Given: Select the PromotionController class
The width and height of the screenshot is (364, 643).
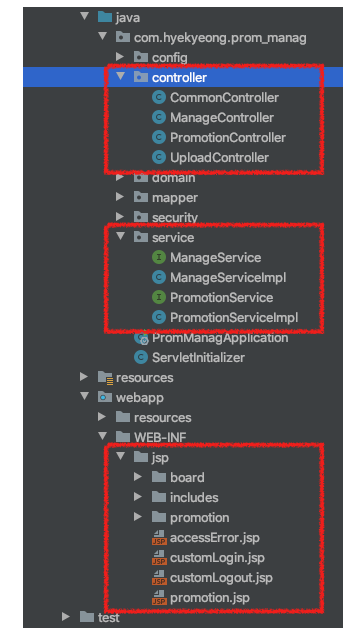Looking at the screenshot, I should 228,137.
